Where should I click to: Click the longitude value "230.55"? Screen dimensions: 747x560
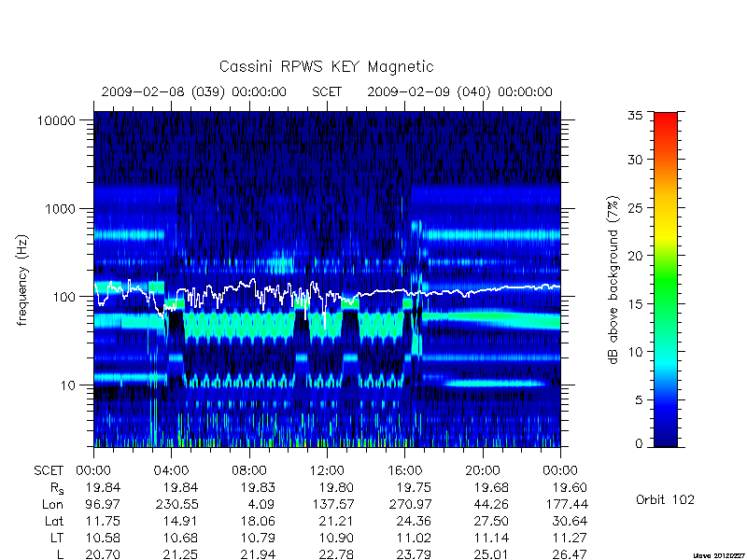[x=177, y=504]
